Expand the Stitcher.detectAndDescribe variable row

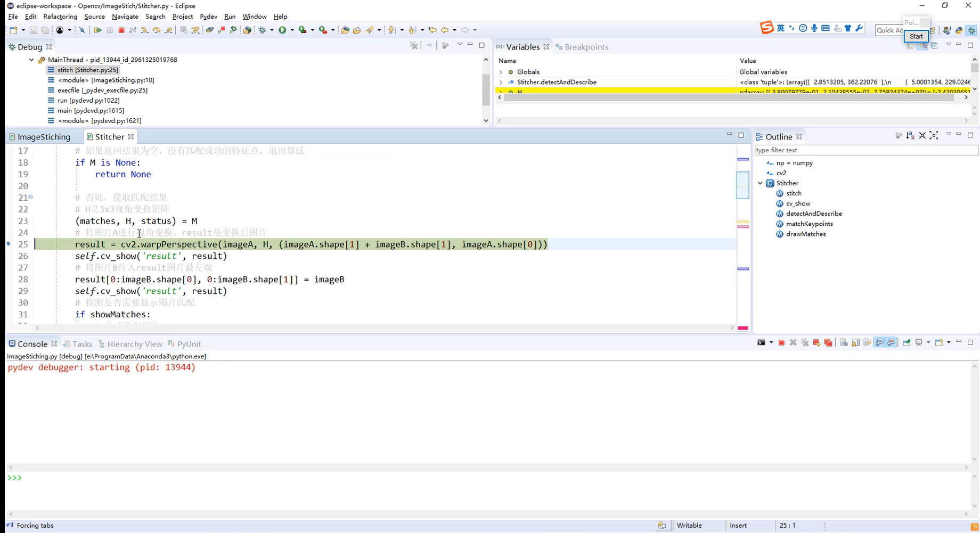pos(501,82)
